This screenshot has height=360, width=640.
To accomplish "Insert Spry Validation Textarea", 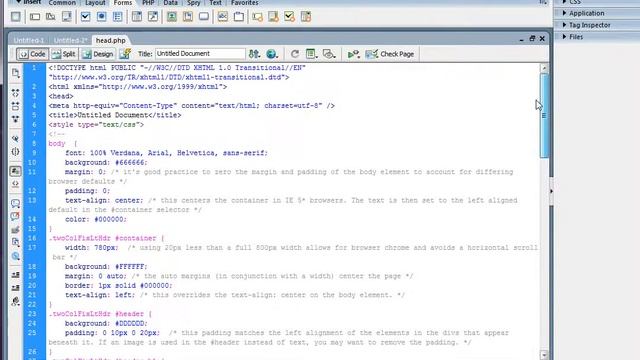I will [273, 17].
